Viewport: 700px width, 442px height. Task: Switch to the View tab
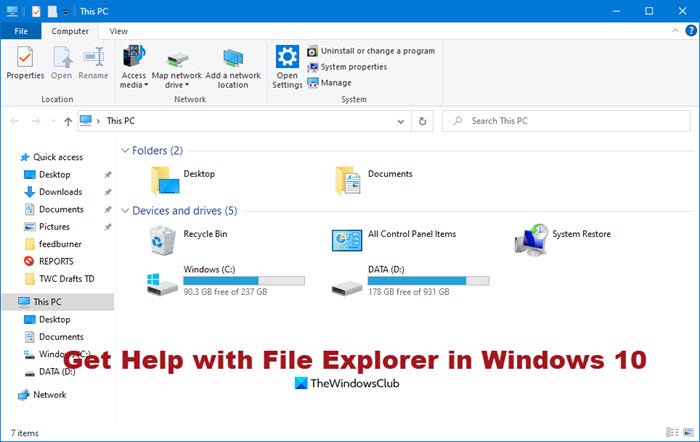[119, 32]
